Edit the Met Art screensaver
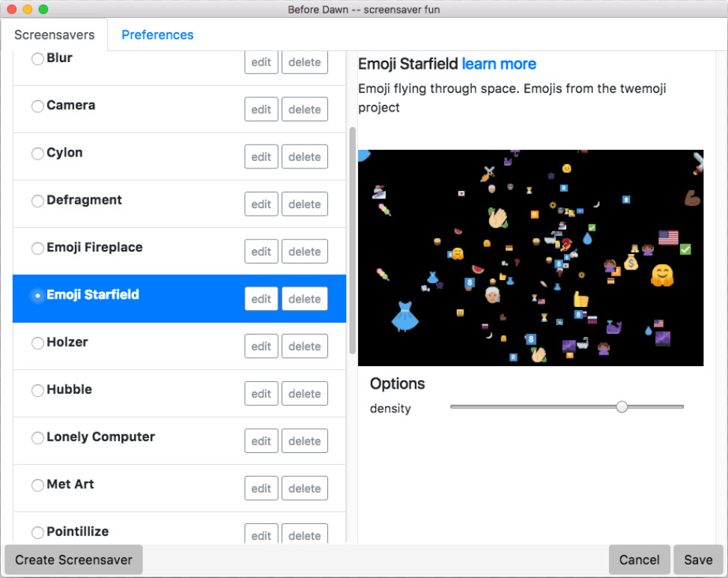This screenshot has width=728, height=578. pos(261,488)
